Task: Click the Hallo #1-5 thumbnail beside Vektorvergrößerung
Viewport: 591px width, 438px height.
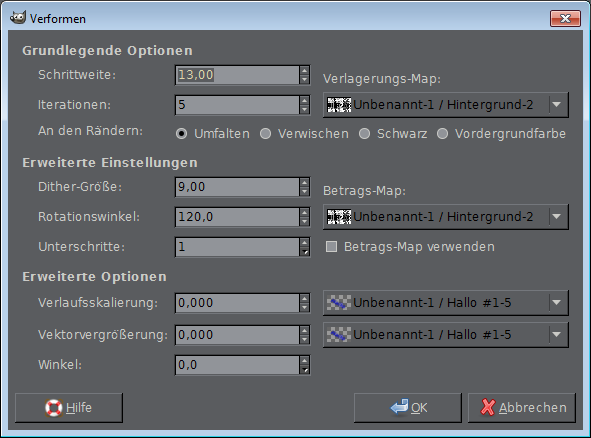Action: [339, 334]
